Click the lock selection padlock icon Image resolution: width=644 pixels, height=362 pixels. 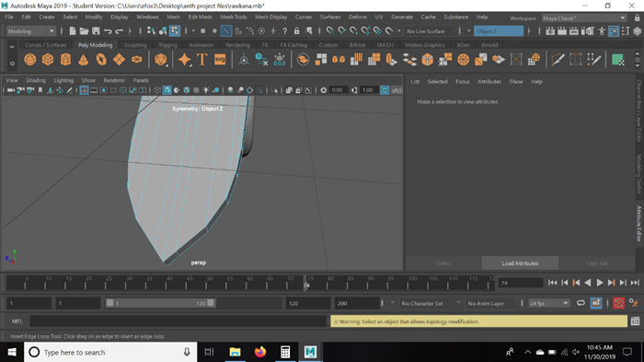tap(296, 30)
